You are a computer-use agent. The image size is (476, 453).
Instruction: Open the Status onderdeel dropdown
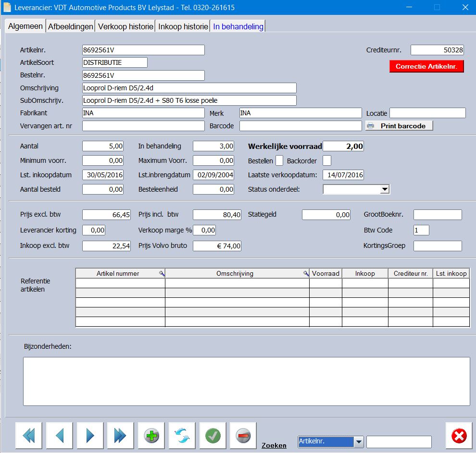pos(384,190)
